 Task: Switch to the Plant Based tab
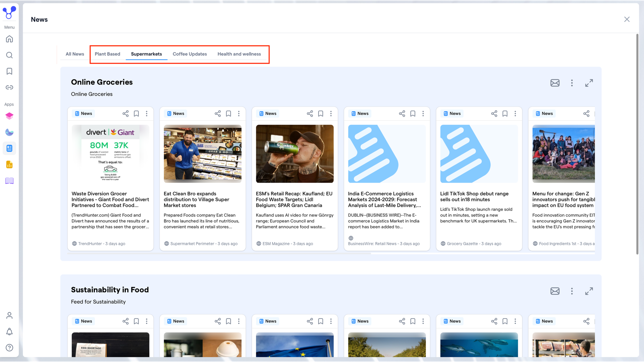click(x=107, y=54)
